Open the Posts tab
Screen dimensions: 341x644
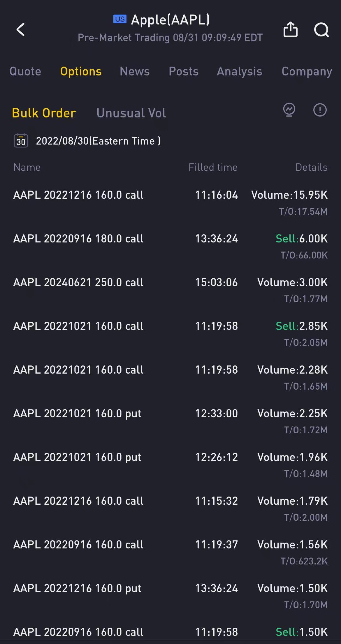184,71
